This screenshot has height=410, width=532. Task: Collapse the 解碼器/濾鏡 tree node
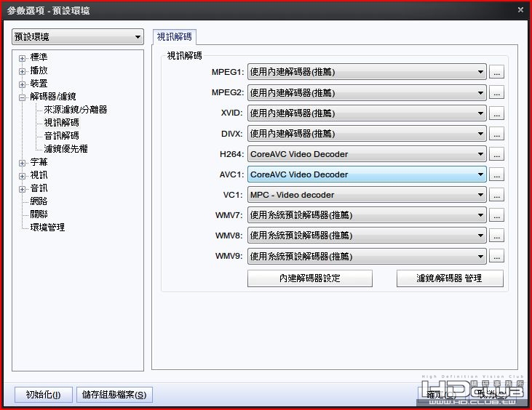tap(22, 97)
